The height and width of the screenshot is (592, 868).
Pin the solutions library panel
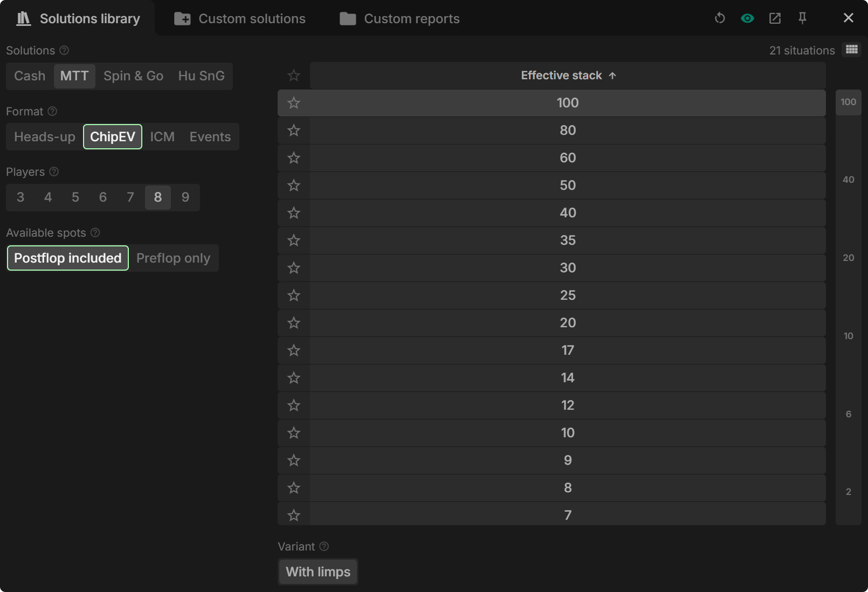tap(802, 18)
